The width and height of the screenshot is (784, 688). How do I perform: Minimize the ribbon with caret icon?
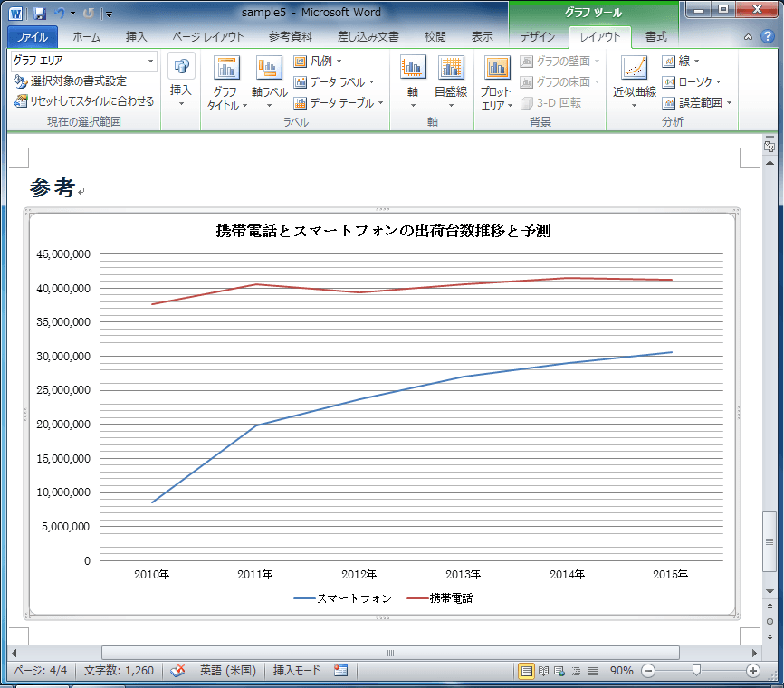point(748,36)
